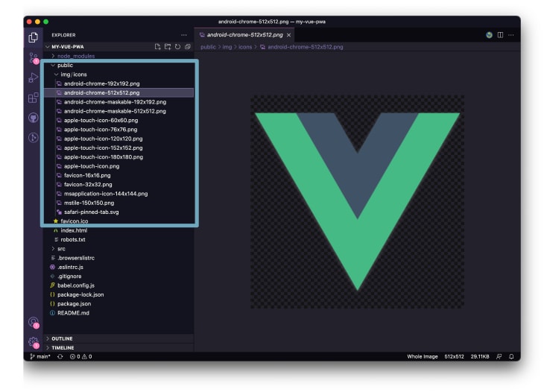Image resolution: width=544 pixels, height=392 pixels.
Task: Collapse the img/icons folder
Action: pyautogui.click(x=119, y=75)
